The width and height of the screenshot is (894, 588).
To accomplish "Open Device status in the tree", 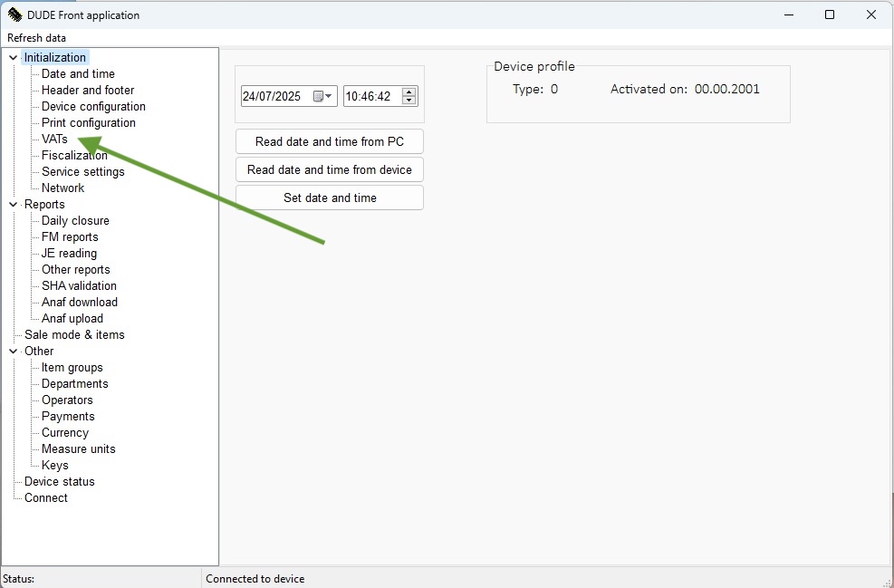I will pyautogui.click(x=59, y=481).
